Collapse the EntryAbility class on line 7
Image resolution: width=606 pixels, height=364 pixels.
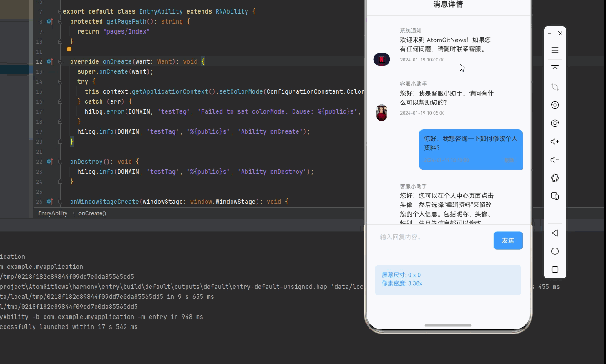tap(60, 11)
